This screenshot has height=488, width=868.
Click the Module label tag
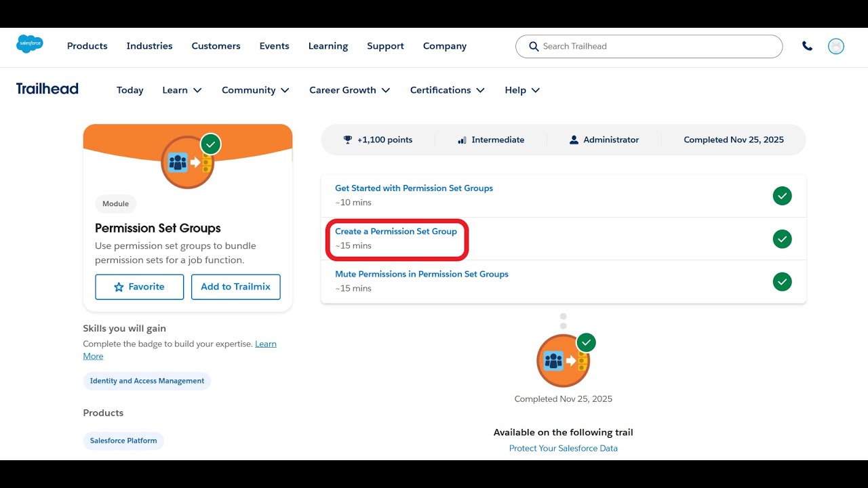(116, 203)
